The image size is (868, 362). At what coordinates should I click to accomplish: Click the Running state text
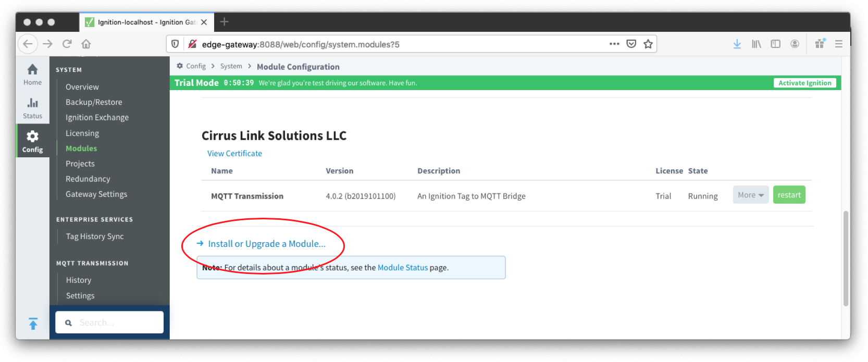(x=703, y=196)
